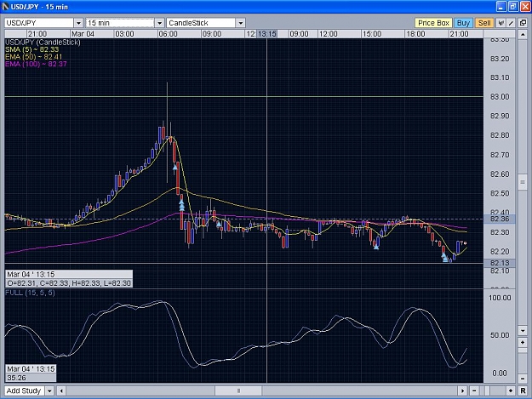Click the FULL (15, 5, 5) stochastic label

tap(30, 293)
